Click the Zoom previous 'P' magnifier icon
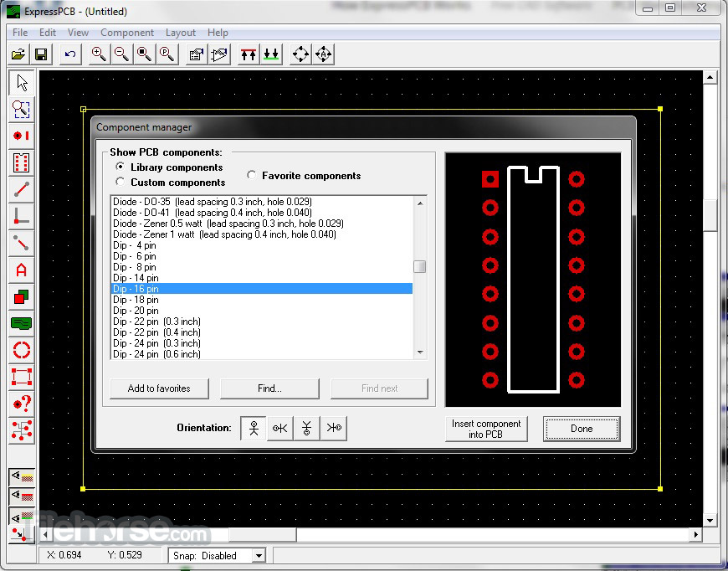 pyautogui.click(x=167, y=54)
